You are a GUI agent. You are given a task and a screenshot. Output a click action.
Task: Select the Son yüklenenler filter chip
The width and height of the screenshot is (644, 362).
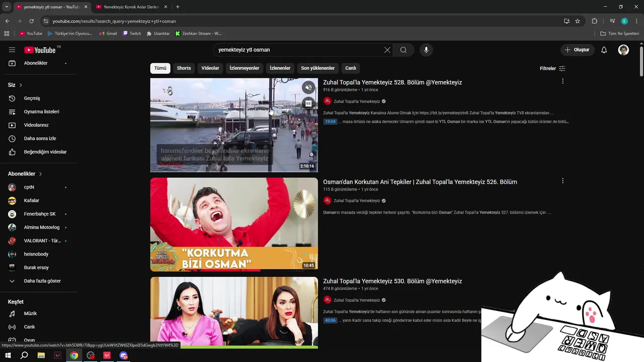click(x=318, y=68)
